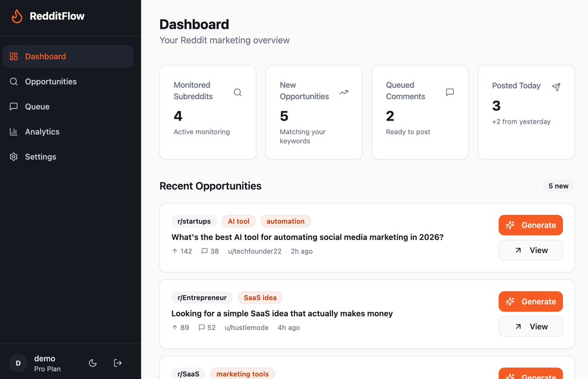Click post title about automating social media marketing
Screen dimensions: 588x379
click(x=307, y=237)
